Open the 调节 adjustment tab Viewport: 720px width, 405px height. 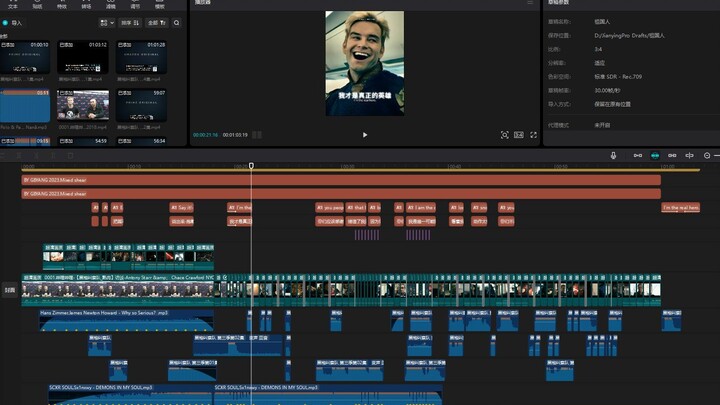135,5
